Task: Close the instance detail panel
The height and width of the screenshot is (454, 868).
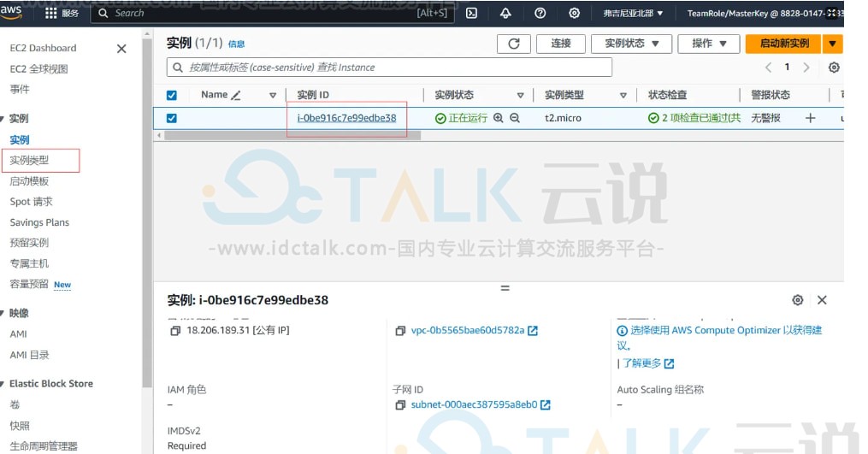Action: pyautogui.click(x=822, y=300)
